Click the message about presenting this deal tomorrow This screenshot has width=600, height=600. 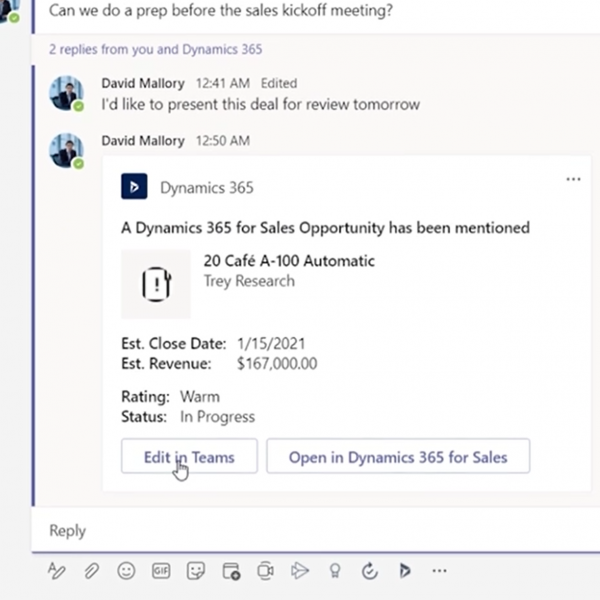pyautogui.click(x=261, y=104)
